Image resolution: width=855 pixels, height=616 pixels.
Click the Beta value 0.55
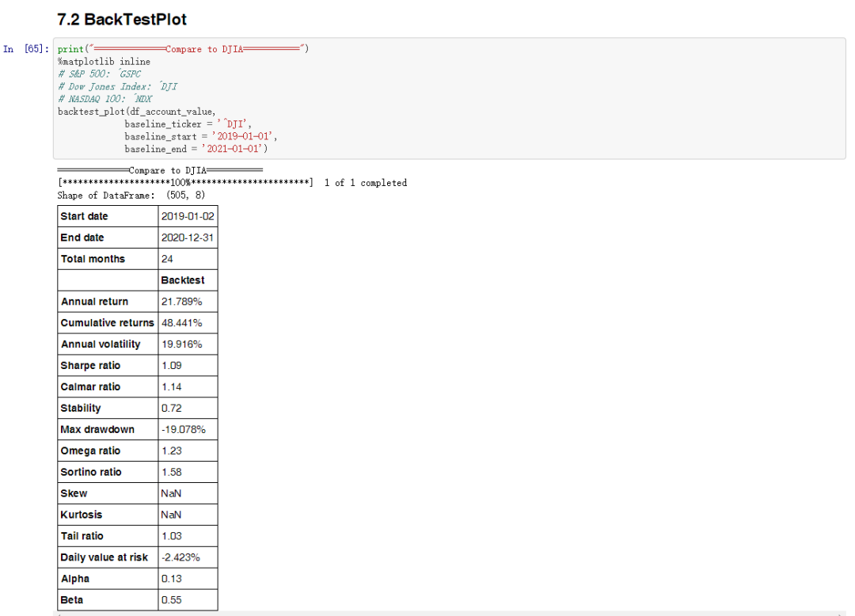pyautogui.click(x=188, y=599)
